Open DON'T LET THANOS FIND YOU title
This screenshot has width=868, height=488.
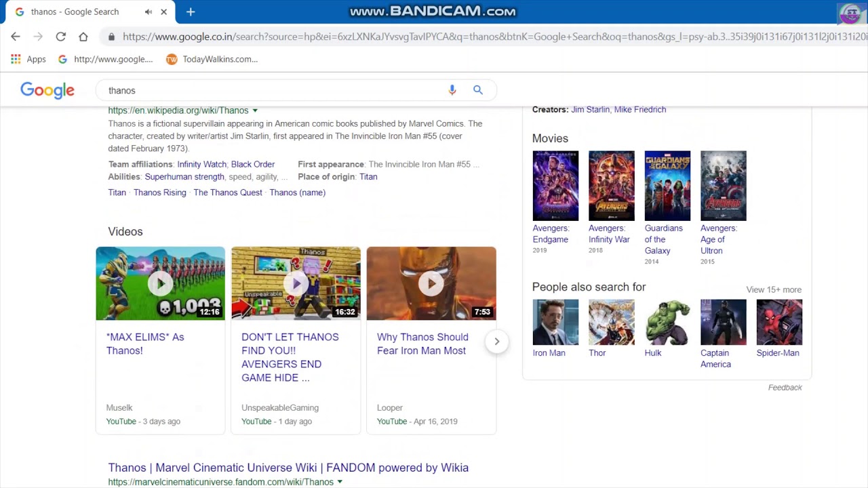290,357
